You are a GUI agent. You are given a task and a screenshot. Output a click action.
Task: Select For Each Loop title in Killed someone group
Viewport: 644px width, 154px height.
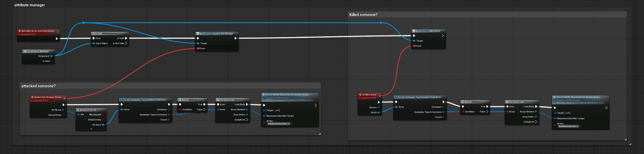[516, 102]
